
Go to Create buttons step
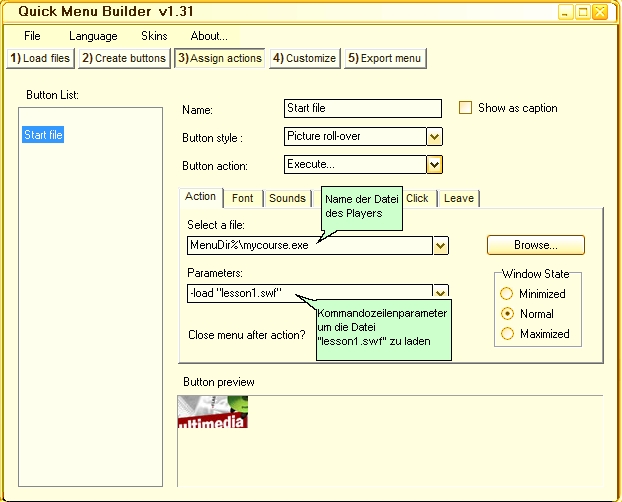(x=124, y=58)
